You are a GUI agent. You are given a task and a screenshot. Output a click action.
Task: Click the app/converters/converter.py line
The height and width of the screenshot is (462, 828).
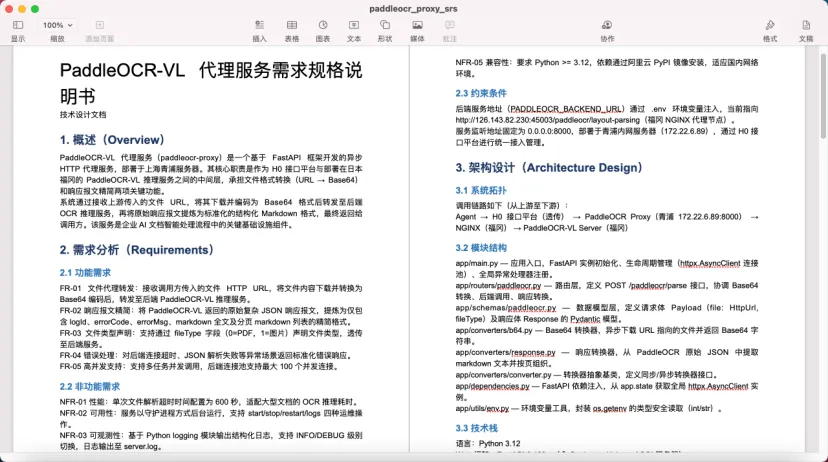coord(587,375)
